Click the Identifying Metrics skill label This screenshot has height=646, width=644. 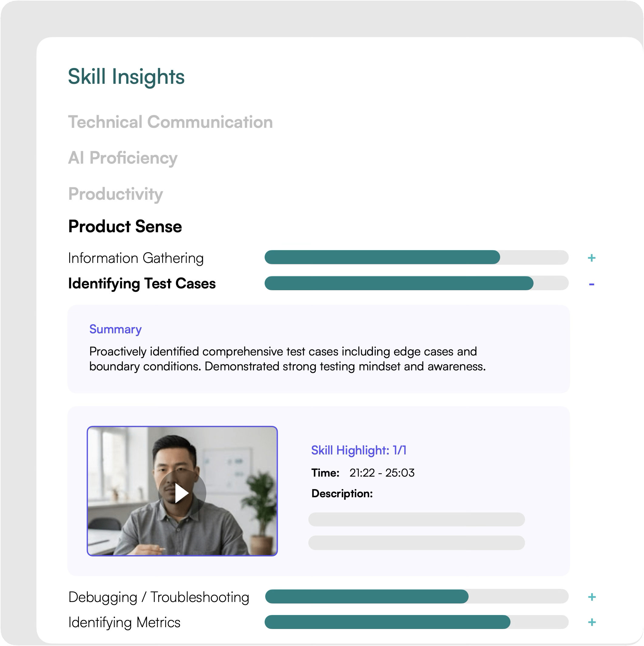tap(124, 622)
